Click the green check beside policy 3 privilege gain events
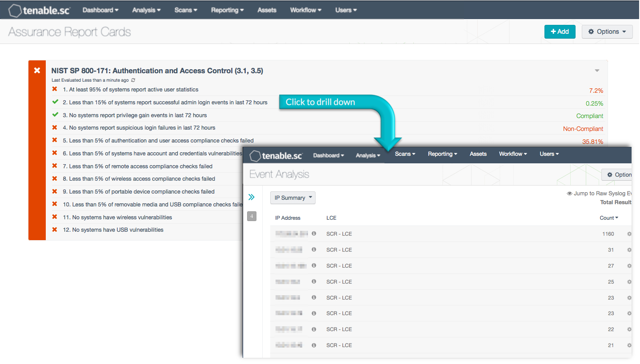 click(55, 115)
